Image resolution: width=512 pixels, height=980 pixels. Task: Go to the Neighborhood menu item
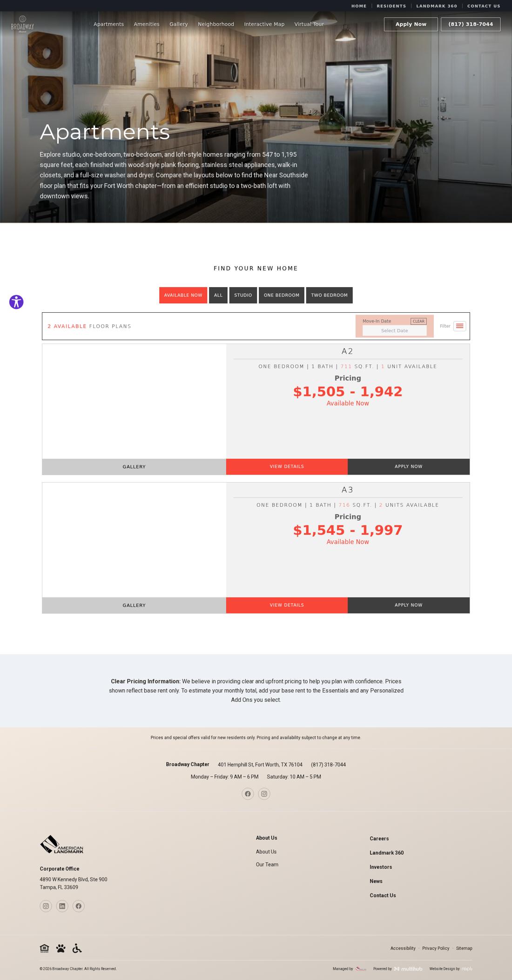[x=216, y=24]
